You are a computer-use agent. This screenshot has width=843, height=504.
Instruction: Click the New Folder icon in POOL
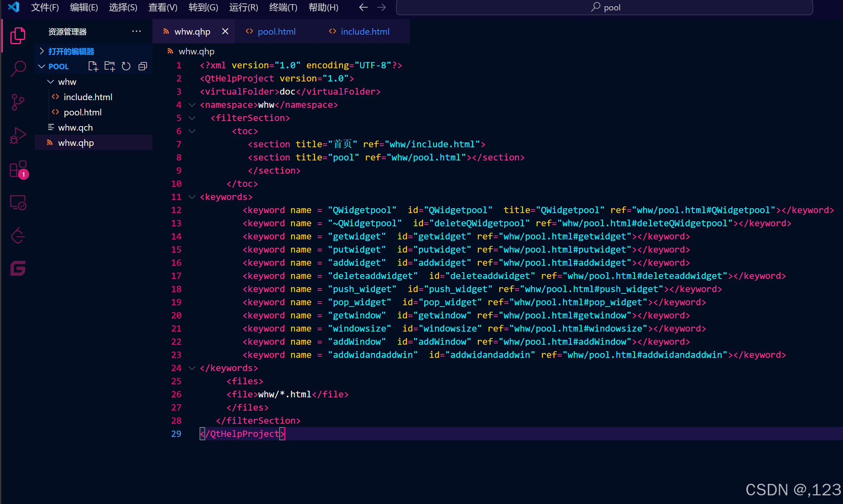click(109, 66)
